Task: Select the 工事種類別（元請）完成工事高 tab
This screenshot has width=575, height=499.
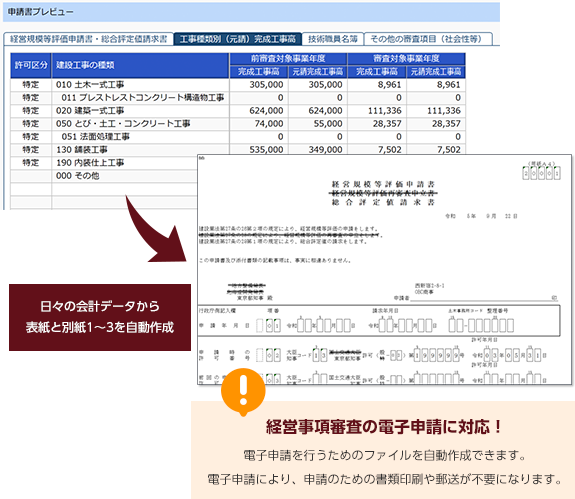Action: coord(238,39)
